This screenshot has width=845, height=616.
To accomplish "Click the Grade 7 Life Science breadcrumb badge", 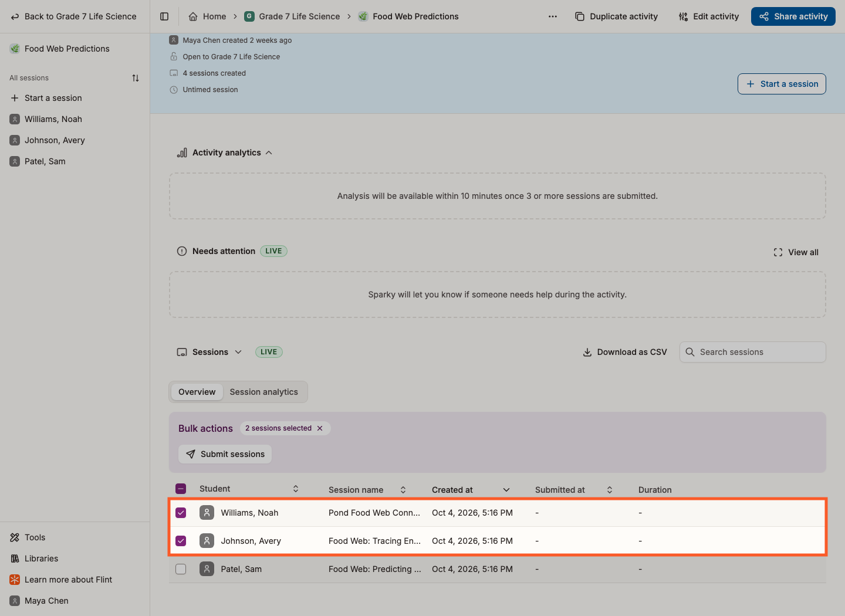I will 249,16.
